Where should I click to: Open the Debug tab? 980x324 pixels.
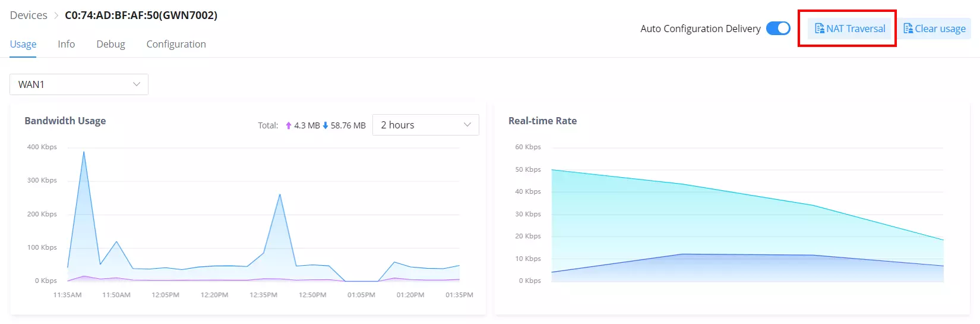click(x=111, y=44)
